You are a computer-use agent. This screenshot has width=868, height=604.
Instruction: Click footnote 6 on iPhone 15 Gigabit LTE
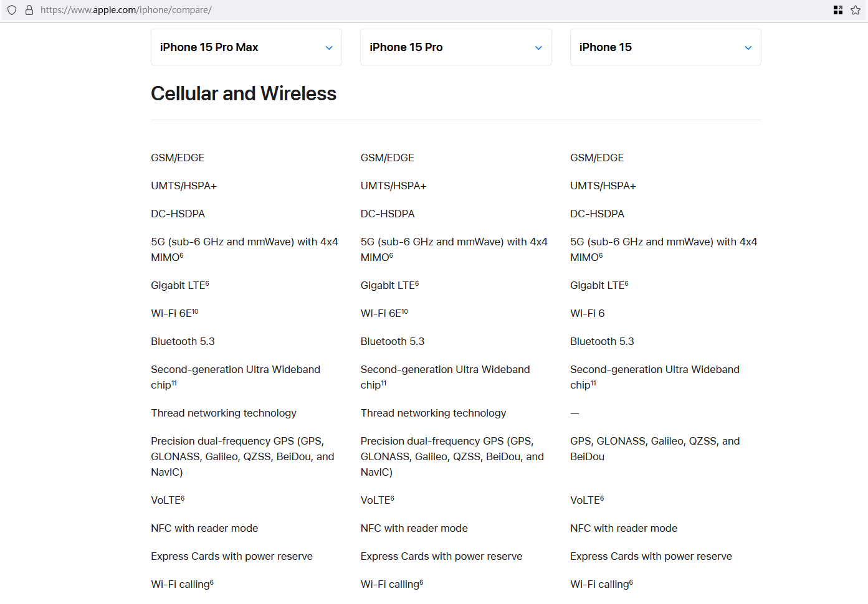tap(627, 283)
